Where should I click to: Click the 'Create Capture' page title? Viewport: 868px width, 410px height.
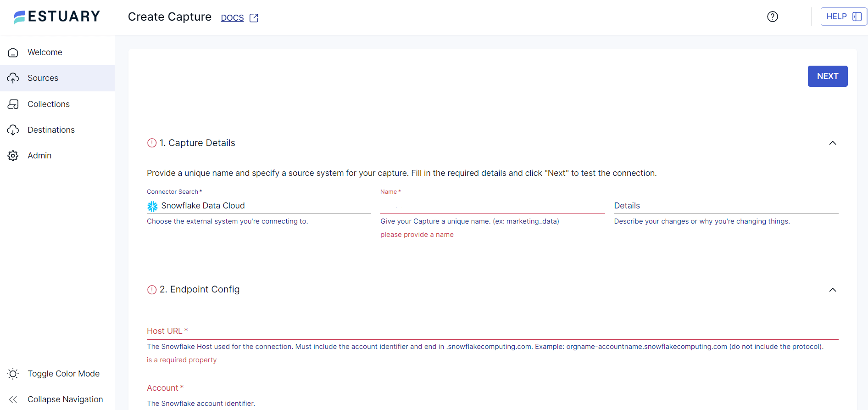170,17
